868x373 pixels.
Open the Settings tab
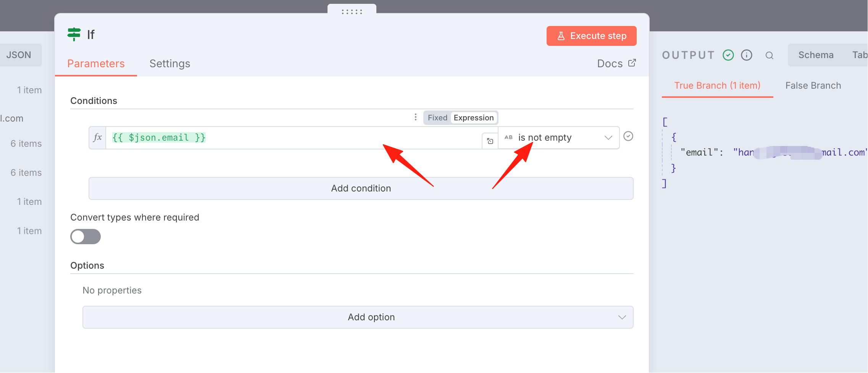point(170,63)
